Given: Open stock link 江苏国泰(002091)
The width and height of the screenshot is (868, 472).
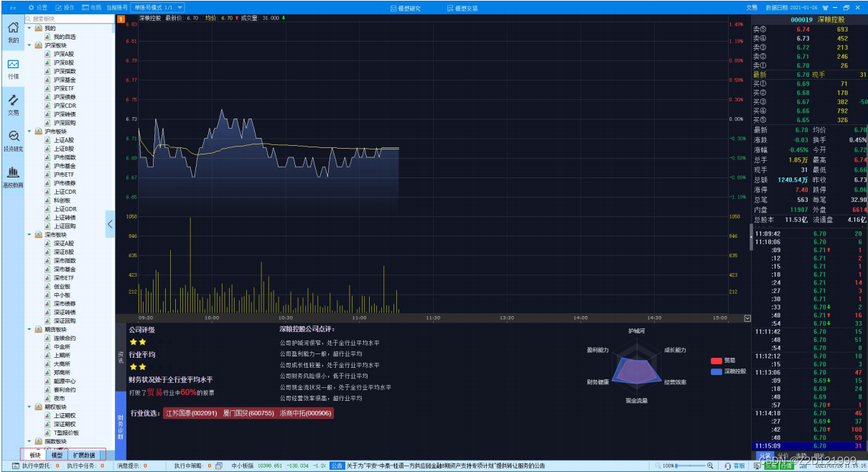Looking at the screenshot, I should [x=190, y=413].
